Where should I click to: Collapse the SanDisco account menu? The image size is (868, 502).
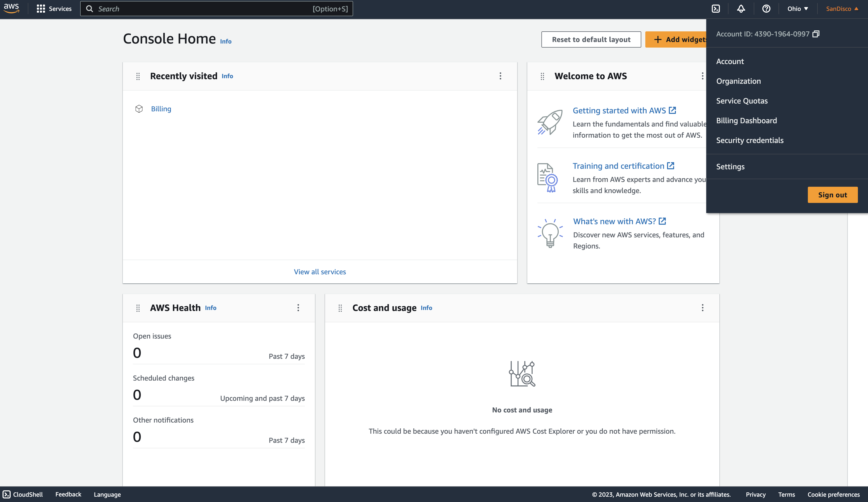[842, 9]
